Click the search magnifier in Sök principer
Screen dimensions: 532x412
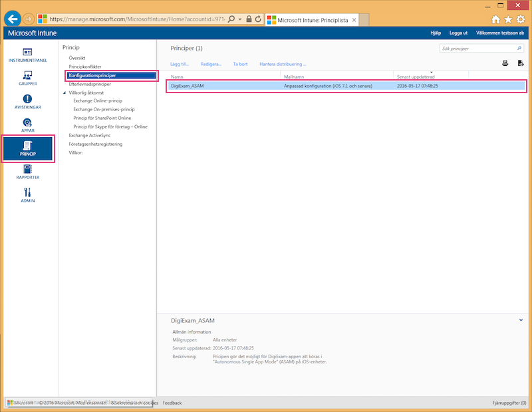(x=519, y=48)
